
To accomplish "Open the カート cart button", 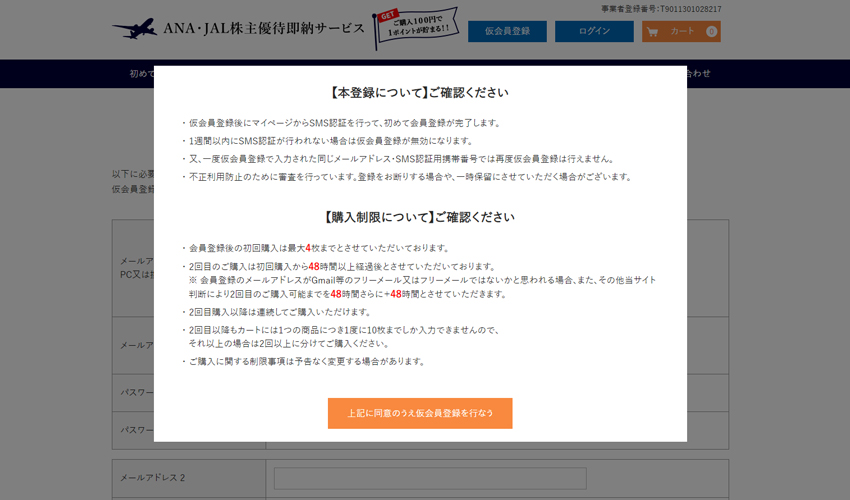I will coord(681,31).
